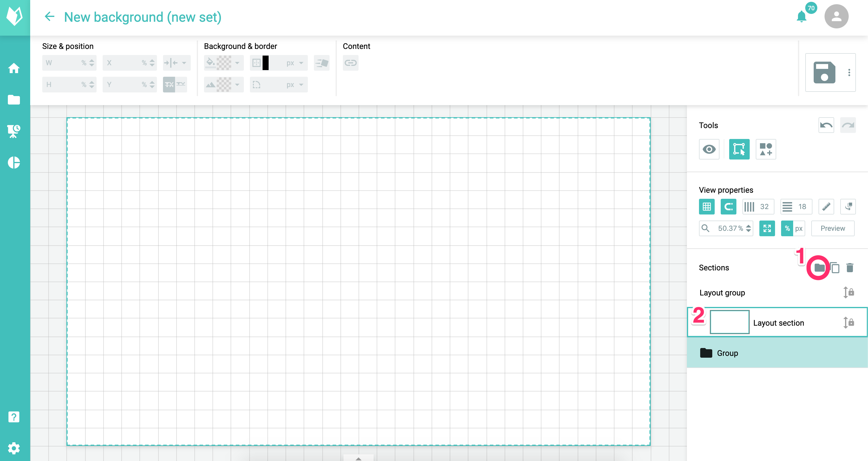Open the presentation board sidebar icon

click(14, 131)
